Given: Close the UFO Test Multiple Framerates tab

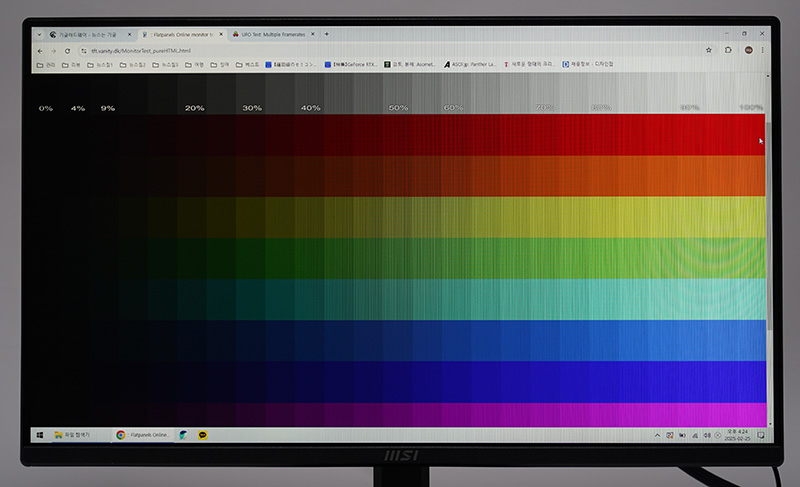Looking at the screenshot, I should pos(313,34).
